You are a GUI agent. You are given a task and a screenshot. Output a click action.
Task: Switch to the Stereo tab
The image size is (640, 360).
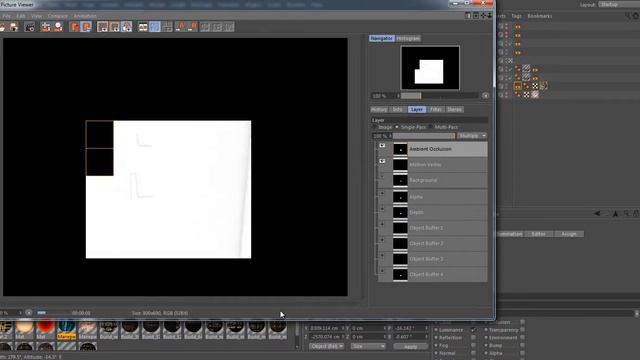click(x=454, y=109)
